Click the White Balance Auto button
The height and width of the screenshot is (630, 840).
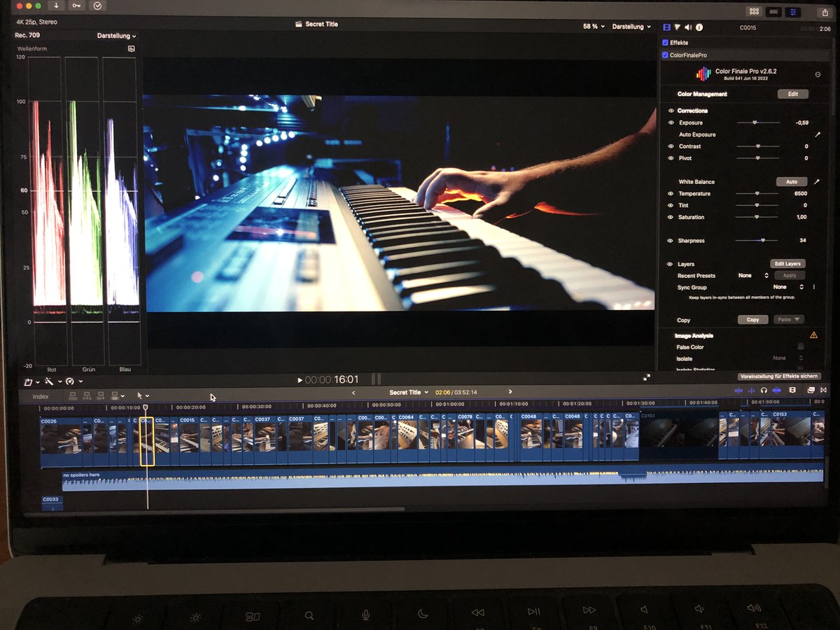point(791,182)
